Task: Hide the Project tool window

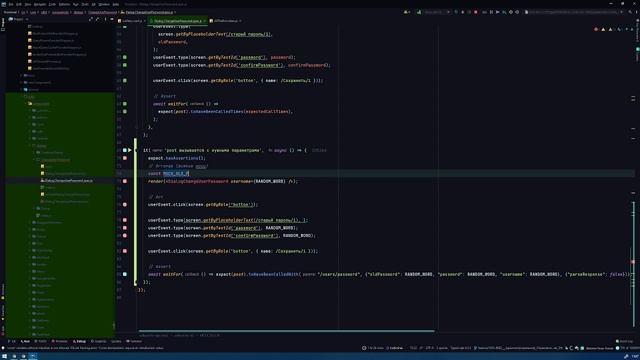Action: tap(112, 19)
